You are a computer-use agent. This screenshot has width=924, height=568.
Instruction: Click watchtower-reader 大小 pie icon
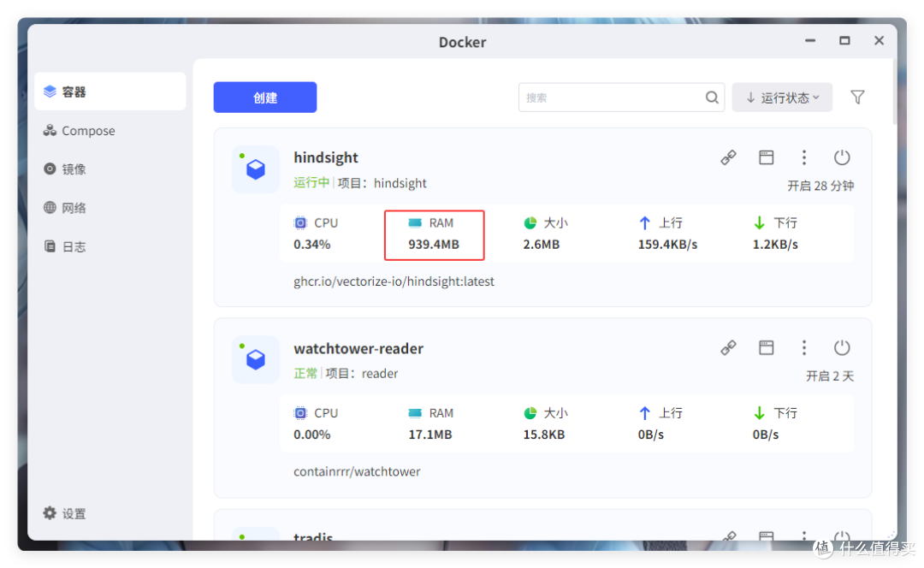(x=530, y=413)
